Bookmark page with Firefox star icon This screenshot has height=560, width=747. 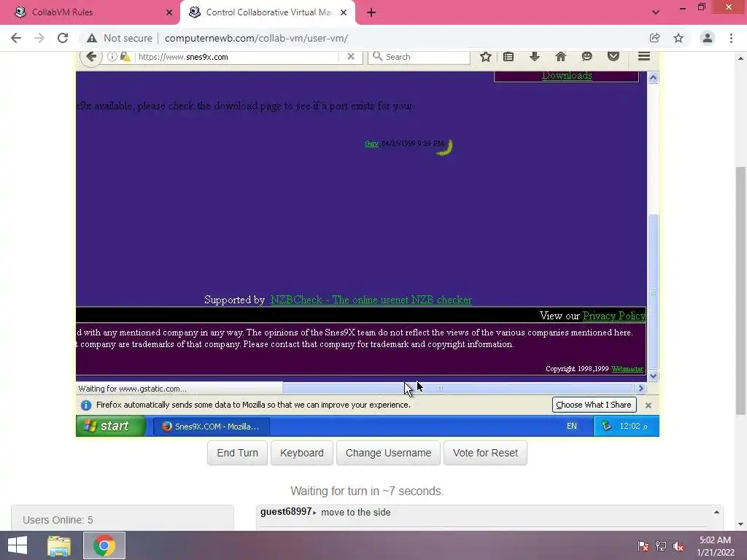[485, 57]
